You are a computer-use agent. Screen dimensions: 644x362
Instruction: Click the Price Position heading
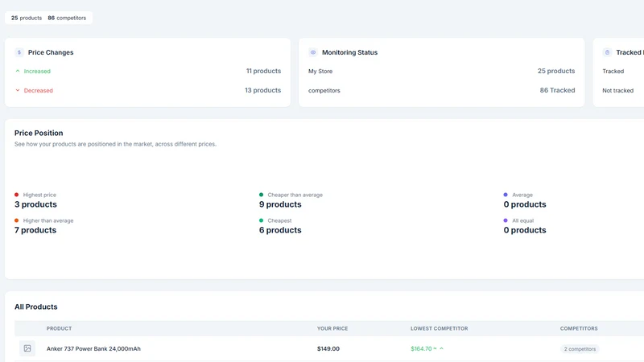click(39, 133)
